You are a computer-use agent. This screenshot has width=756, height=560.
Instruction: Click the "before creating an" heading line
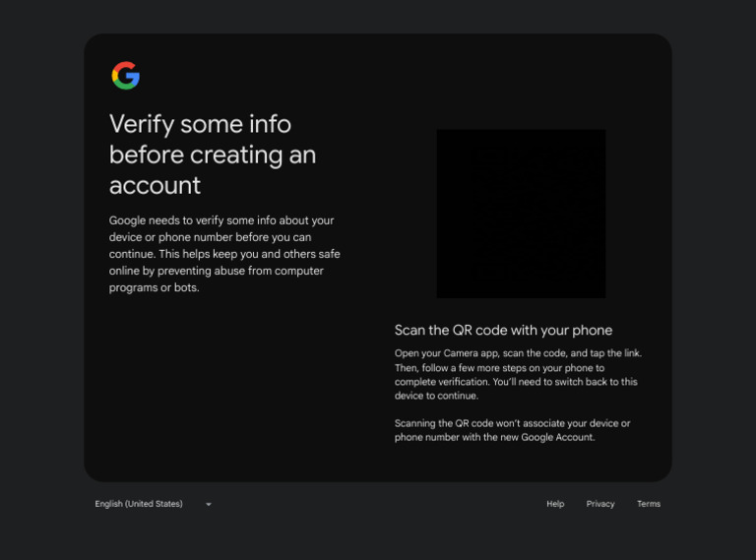pos(212,155)
